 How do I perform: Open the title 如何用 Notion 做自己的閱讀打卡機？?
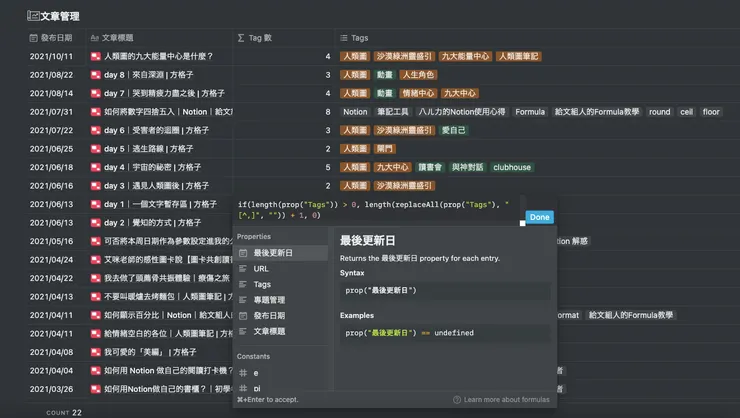coord(168,371)
